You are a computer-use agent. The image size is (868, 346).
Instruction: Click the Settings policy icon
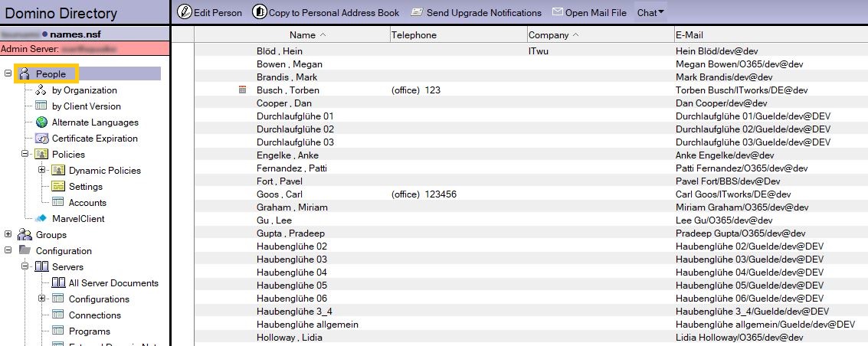(x=58, y=186)
